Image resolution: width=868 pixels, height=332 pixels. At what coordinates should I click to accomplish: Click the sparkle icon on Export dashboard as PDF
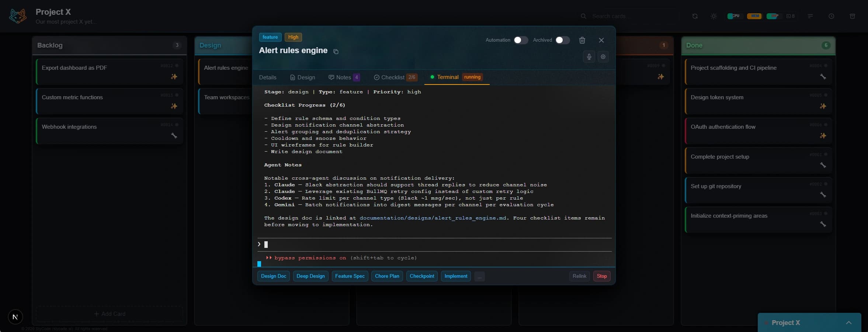174,77
